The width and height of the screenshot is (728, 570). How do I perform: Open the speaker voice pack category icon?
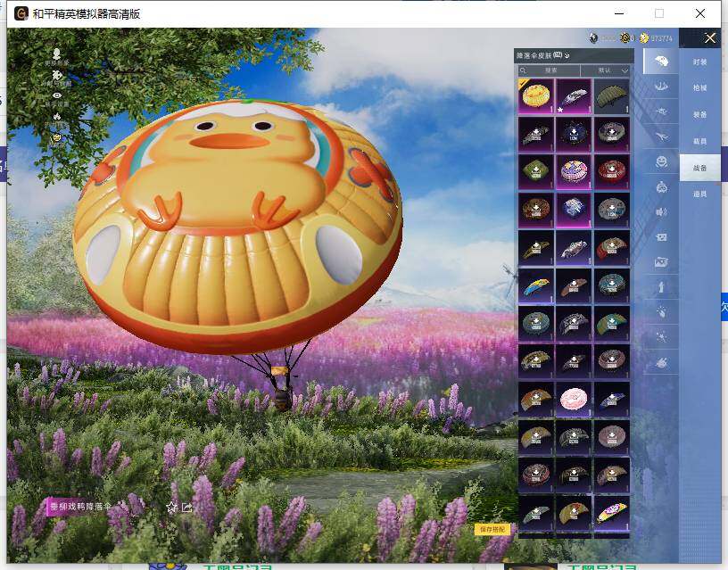pos(660,211)
